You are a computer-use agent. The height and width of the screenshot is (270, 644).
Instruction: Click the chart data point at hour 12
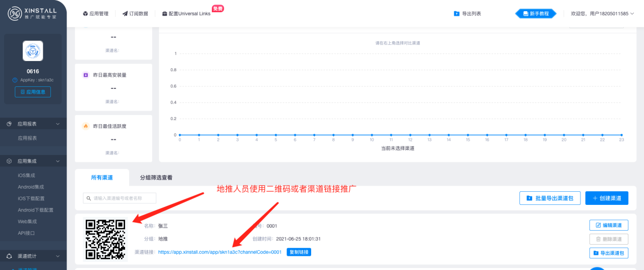[410, 135]
